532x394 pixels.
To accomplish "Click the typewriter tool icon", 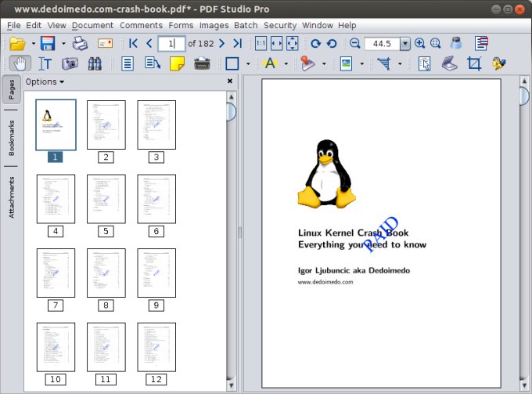I will (202, 64).
